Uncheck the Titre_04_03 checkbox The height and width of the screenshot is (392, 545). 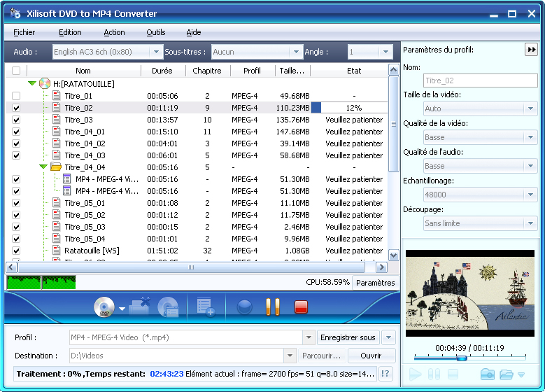point(16,155)
